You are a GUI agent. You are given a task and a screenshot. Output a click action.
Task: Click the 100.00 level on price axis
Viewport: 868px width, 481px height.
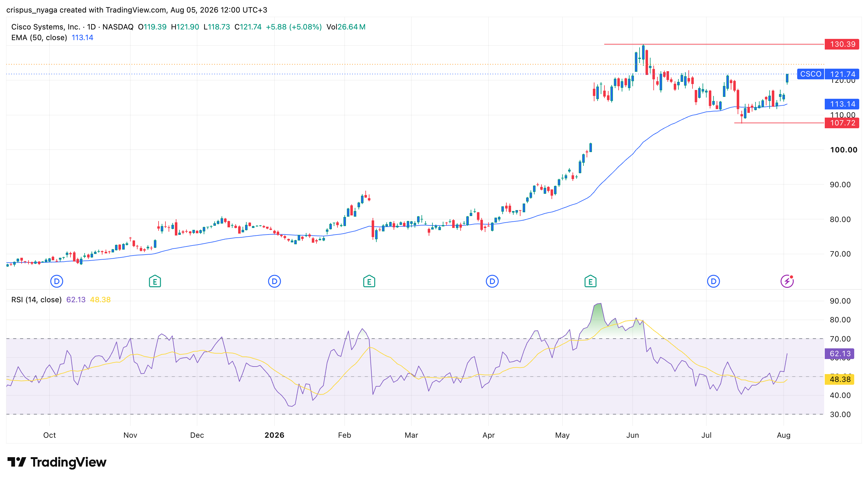844,150
